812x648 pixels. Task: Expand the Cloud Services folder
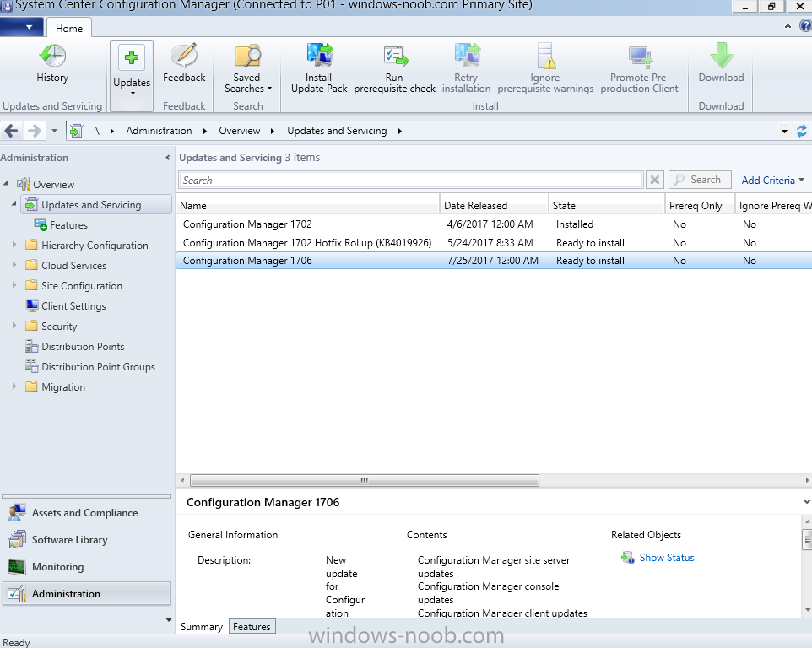pyautogui.click(x=14, y=264)
